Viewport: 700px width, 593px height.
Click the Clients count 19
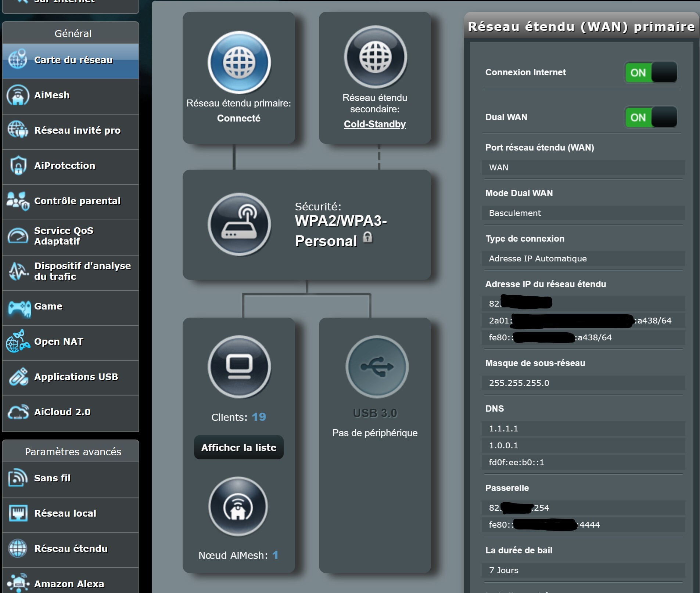tap(259, 417)
